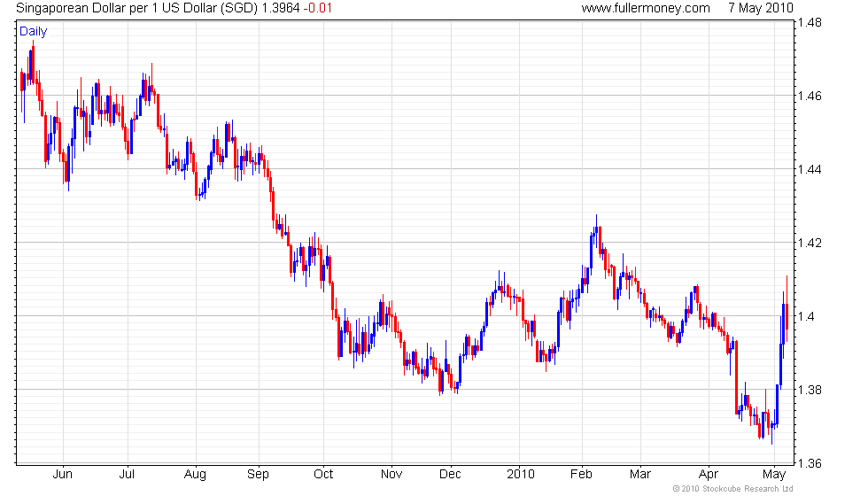This screenshot has width=868, height=496.
Task: Select the 'Dec' x-axis label
Action: click(x=450, y=475)
